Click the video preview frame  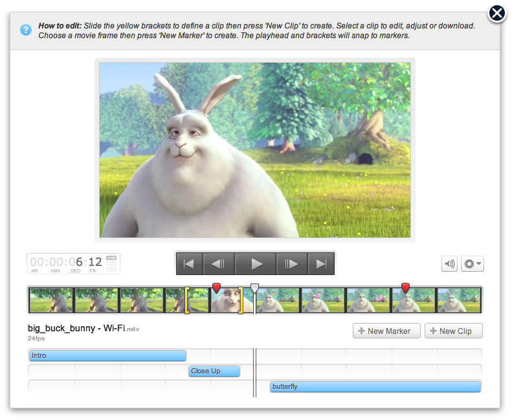click(255, 150)
